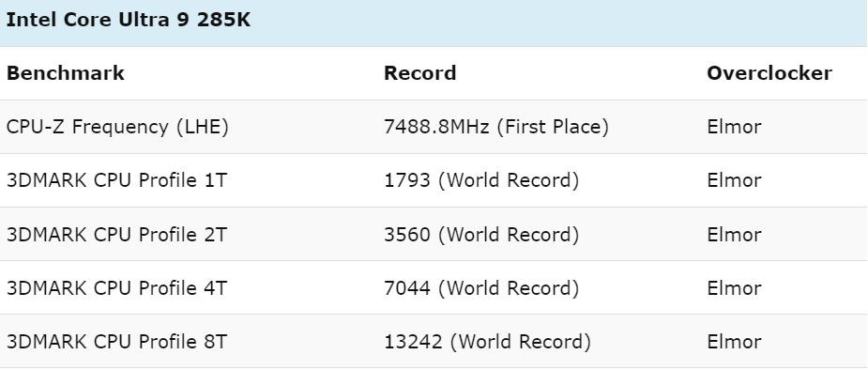Click the CPU-Z Frequency (LHE) cell

[x=117, y=128]
